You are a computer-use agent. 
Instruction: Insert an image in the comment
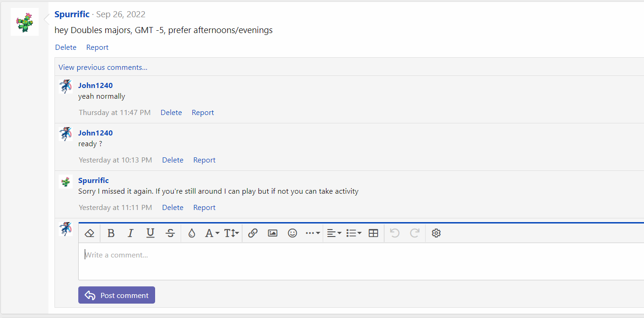tap(272, 233)
